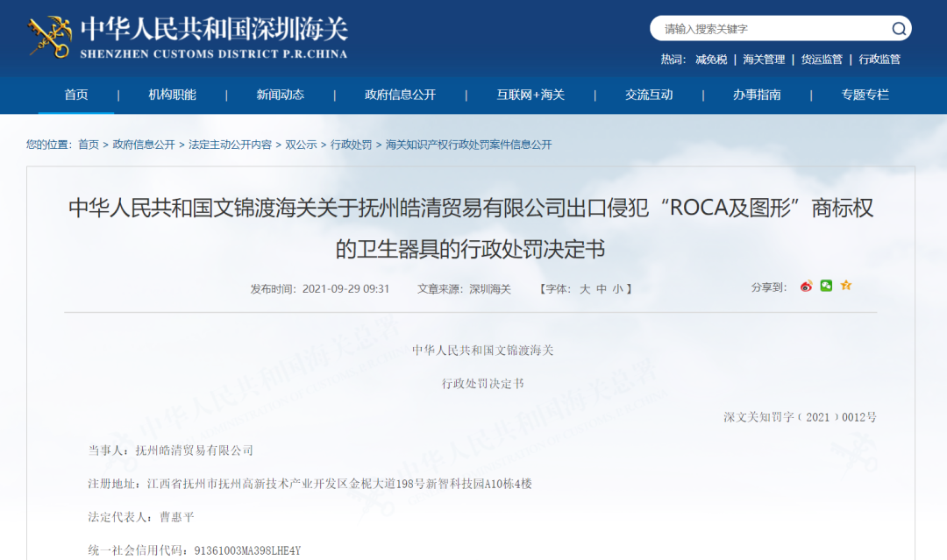Share article to WeChat
Image resolution: width=947 pixels, height=560 pixels.
pos(826,286)
